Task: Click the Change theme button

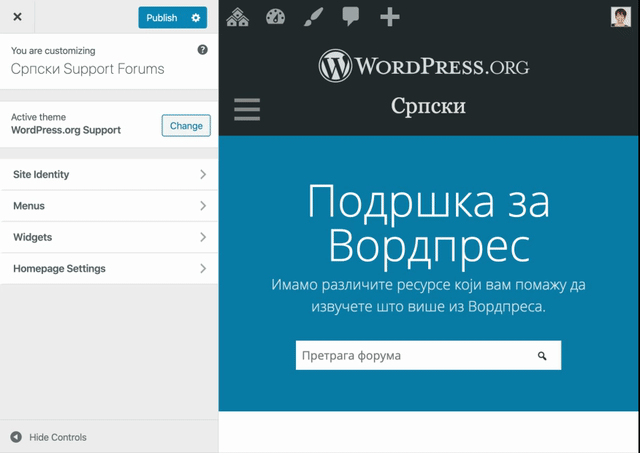Action: (x=186, y=126)
